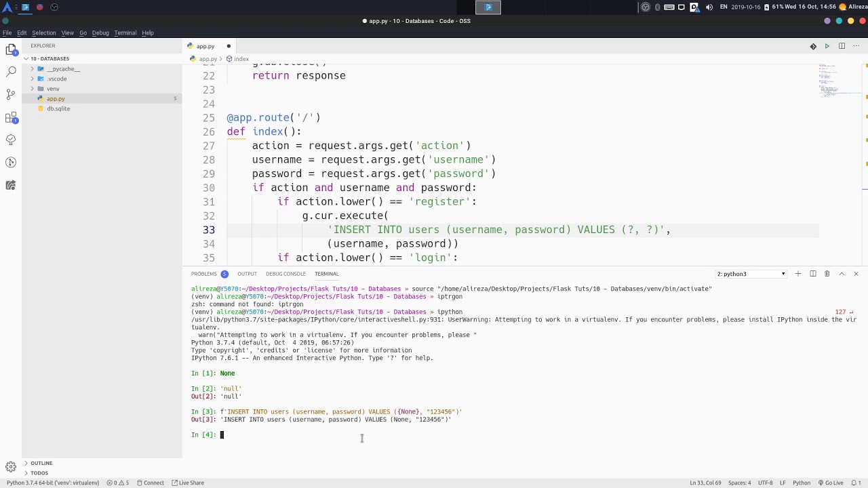Kill the terminal with trash icon
868x488 pixels.
(x=827, y=274)
